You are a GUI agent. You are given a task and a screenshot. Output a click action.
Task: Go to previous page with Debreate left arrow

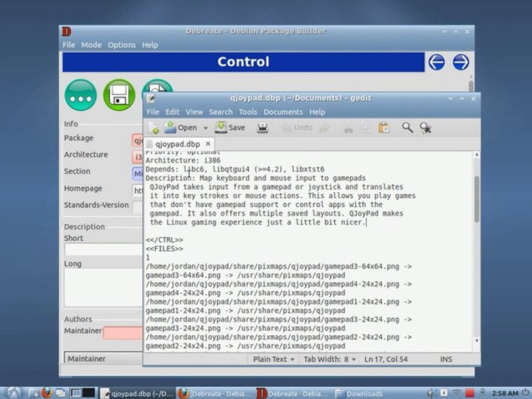(x=436, y=62)
